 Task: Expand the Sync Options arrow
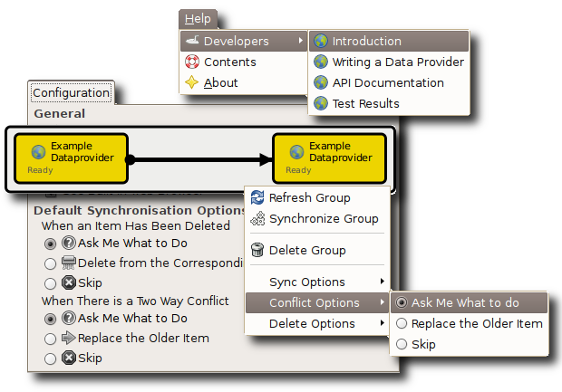tap(383, 282)
